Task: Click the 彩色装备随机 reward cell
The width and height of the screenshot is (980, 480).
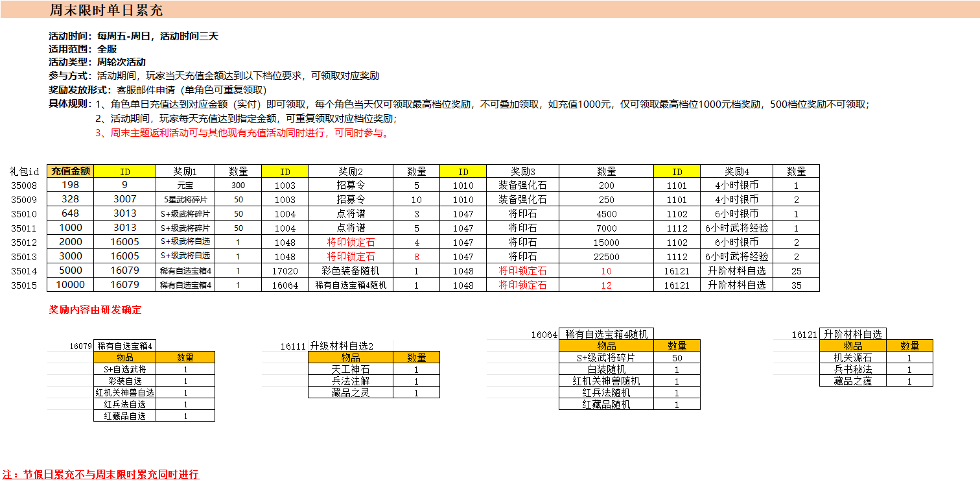Action: coord(350,270)
